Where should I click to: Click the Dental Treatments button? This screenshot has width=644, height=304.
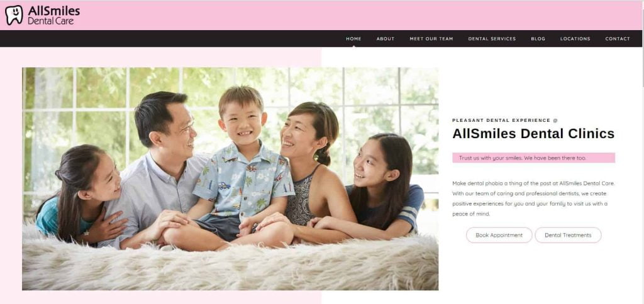click(x=568, y=235)
